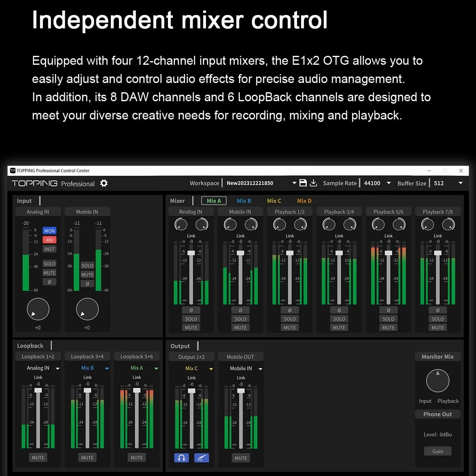Click right pan knob of Playback 1/2

pos(300,225)
